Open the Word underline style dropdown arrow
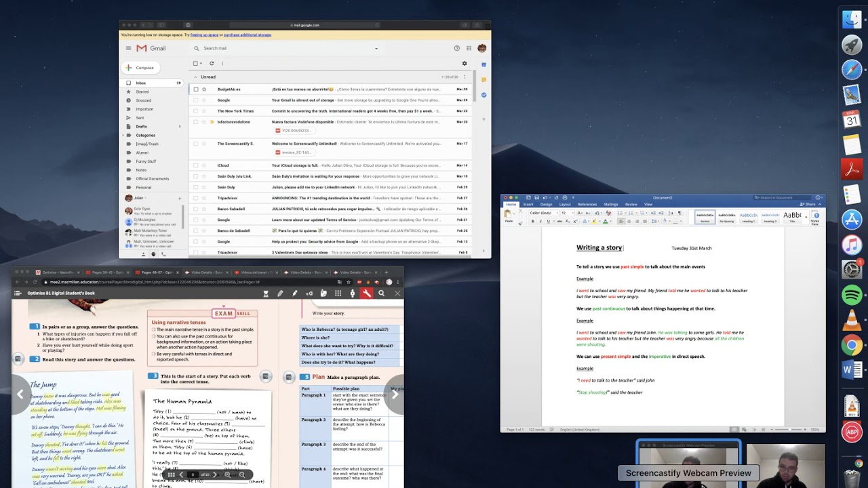Screen dimensions: 868x488 pos(553,222)
